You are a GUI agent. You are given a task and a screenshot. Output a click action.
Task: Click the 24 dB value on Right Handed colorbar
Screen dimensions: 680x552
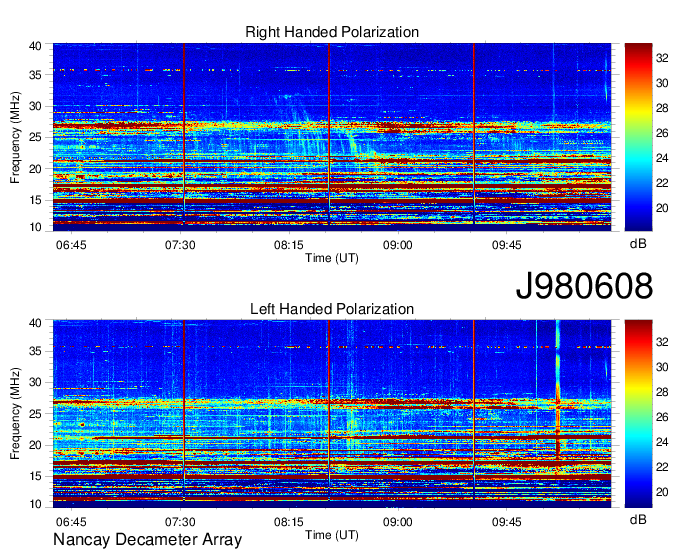(x=662, y=158)
